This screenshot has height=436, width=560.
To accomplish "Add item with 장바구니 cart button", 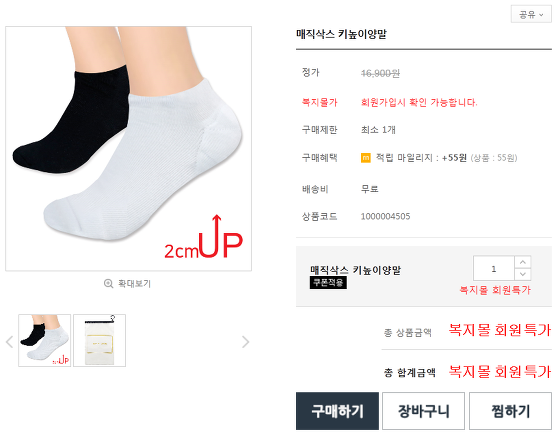I will [424, 411].
